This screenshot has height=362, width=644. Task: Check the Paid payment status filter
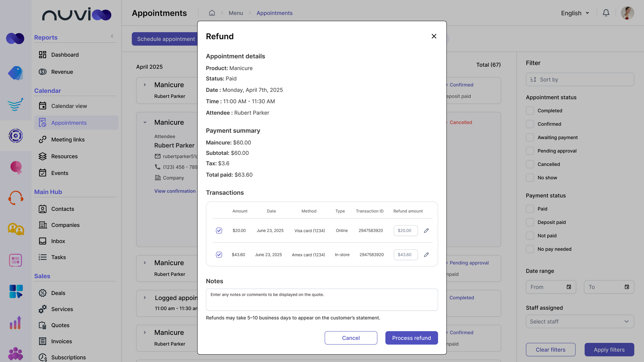(x=530, y=208)
